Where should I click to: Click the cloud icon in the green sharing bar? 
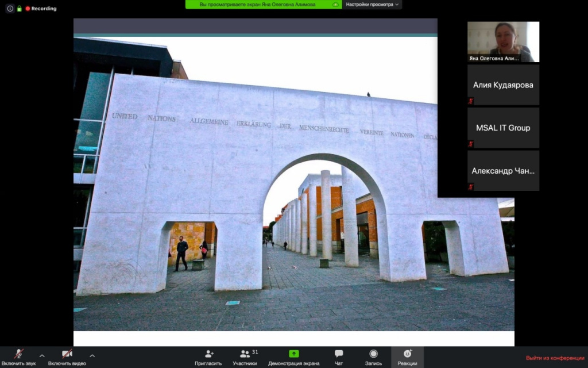coord(335,5)
